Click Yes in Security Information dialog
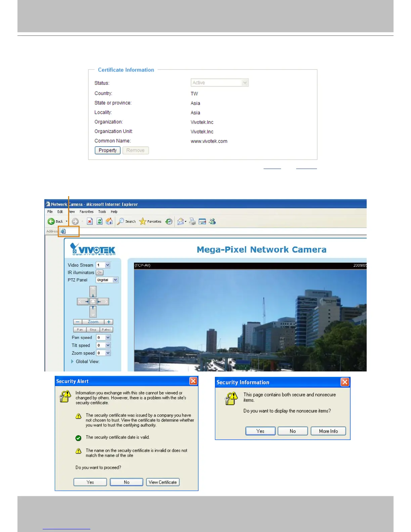The height and width of the screenshot is (532, 411). pyautogui.click(x=261, y=431)
